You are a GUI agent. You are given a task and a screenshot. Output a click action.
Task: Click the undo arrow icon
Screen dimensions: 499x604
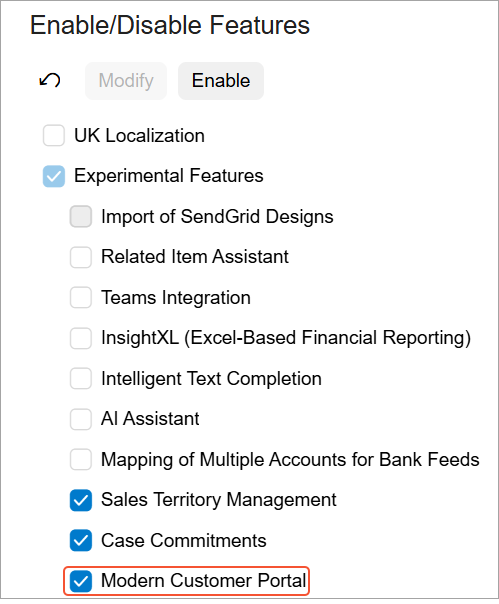(50, 81)
